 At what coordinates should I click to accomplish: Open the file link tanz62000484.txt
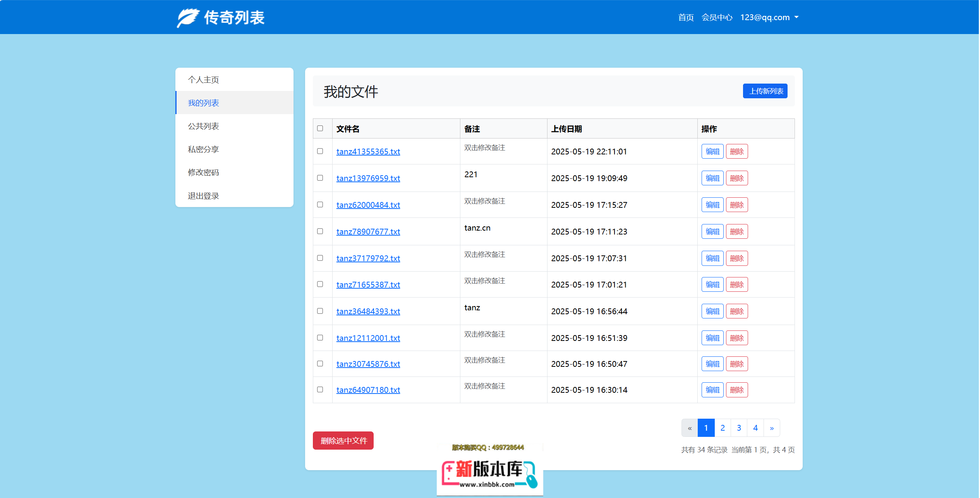click(x=368, y=205)
